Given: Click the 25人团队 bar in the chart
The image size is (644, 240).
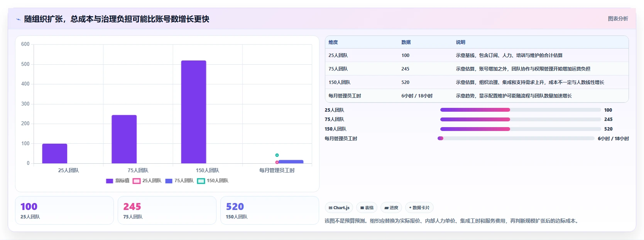Looking at the screenshot, I should coord(55,153).
